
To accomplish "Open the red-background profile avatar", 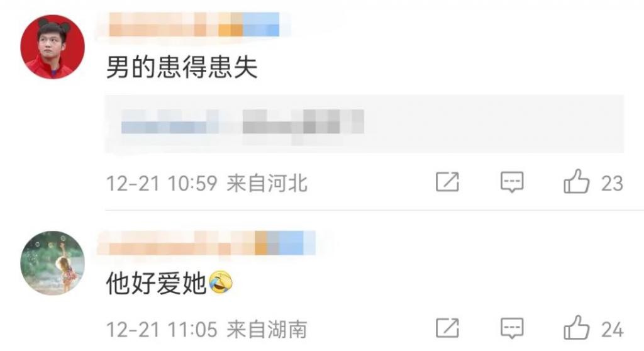I will tap(53, 47).
